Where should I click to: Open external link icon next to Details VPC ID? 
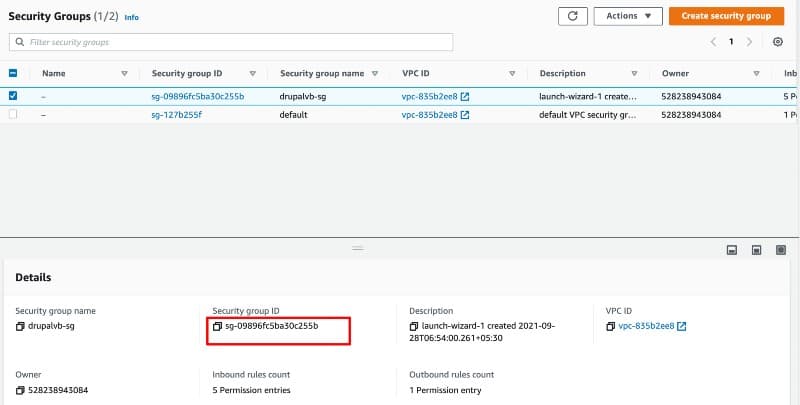[x=682, y=327]
